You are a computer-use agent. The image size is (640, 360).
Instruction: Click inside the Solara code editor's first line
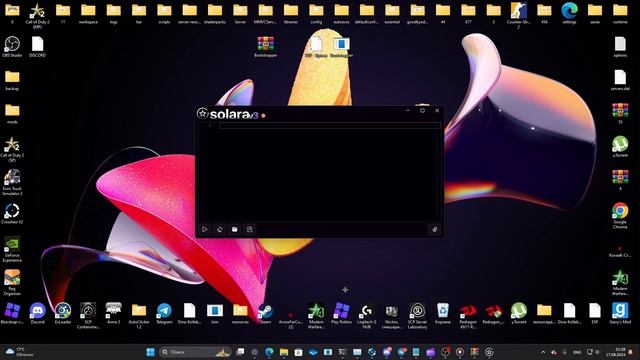329,126
